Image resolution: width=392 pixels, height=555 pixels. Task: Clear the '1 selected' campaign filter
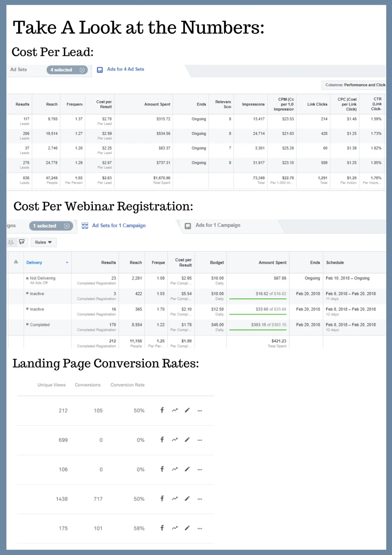[67, 226]
